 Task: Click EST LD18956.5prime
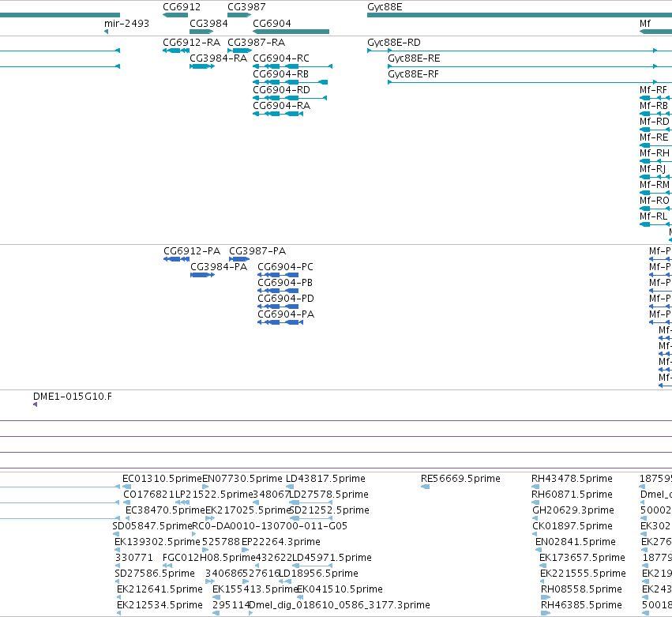pyautogui.click(x=318, y=574)
